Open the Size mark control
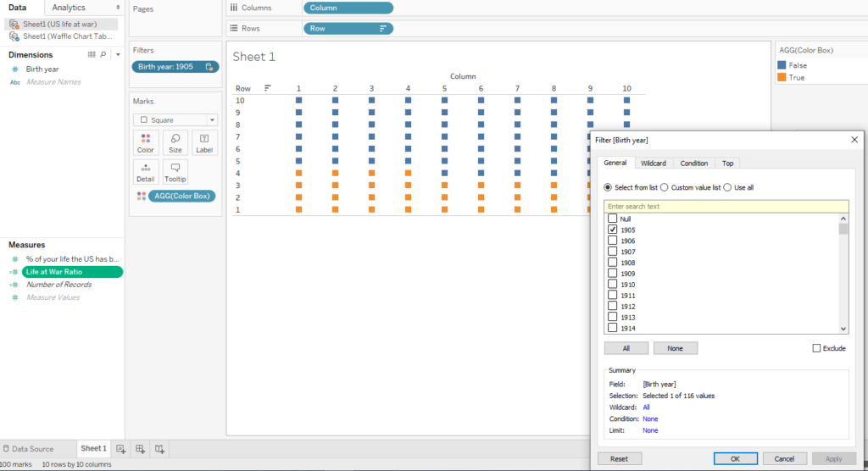This screenshot has width=868, height=471. point(175,143)
